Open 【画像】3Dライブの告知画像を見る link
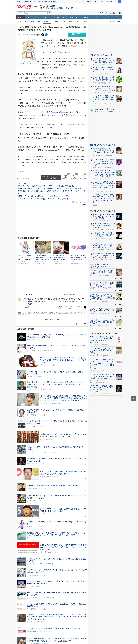The width and height of the screenshot is (138, 644). pyautogui.click(x=56, y=52)
